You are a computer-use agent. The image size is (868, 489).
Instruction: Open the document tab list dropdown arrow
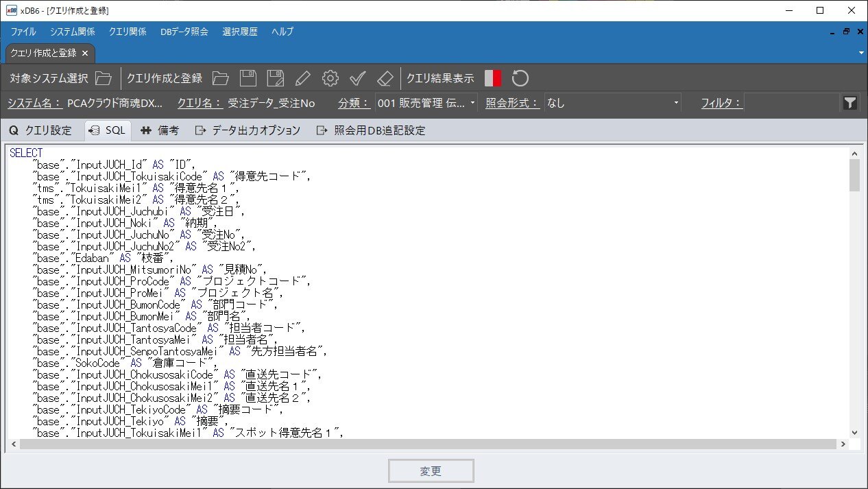pyautogui.click(x=860, y=53)
